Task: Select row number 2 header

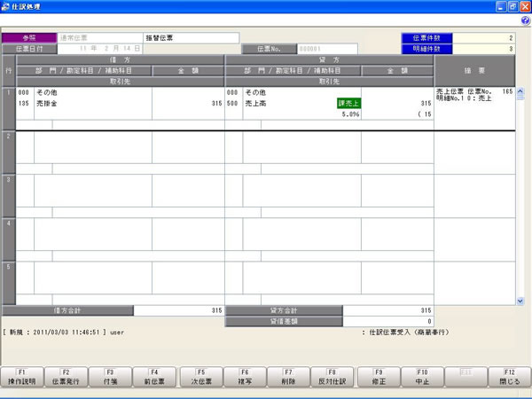Action: (x=9, y=153)
